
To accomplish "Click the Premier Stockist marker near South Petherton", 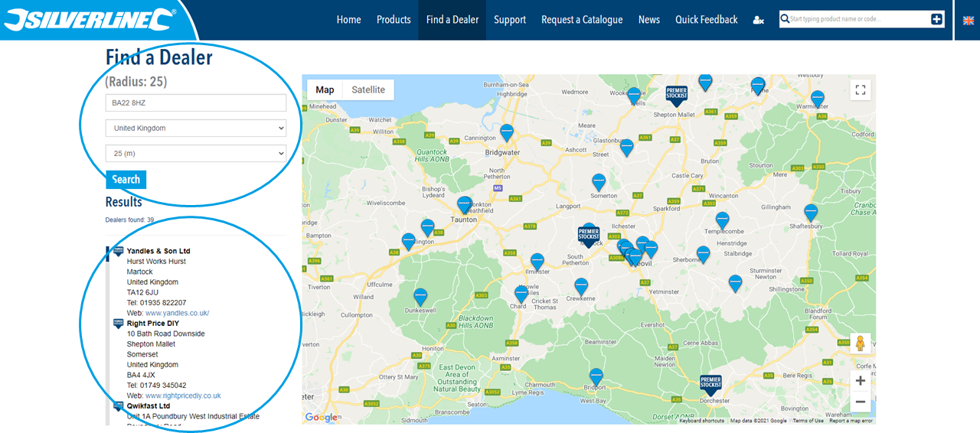I will point(588,236).
